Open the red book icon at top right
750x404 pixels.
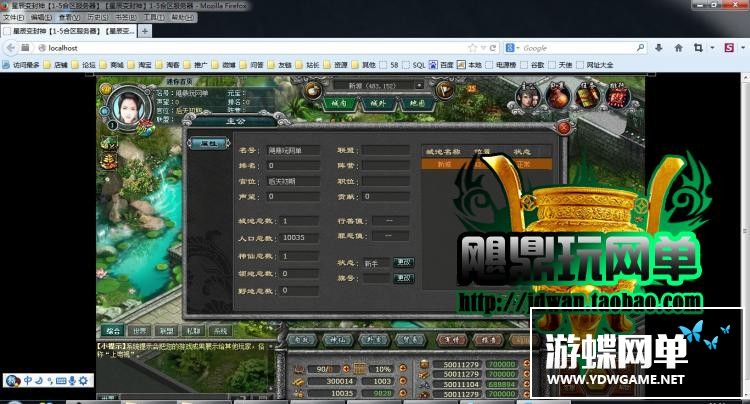pyautogui.click(x=618, y=97)
